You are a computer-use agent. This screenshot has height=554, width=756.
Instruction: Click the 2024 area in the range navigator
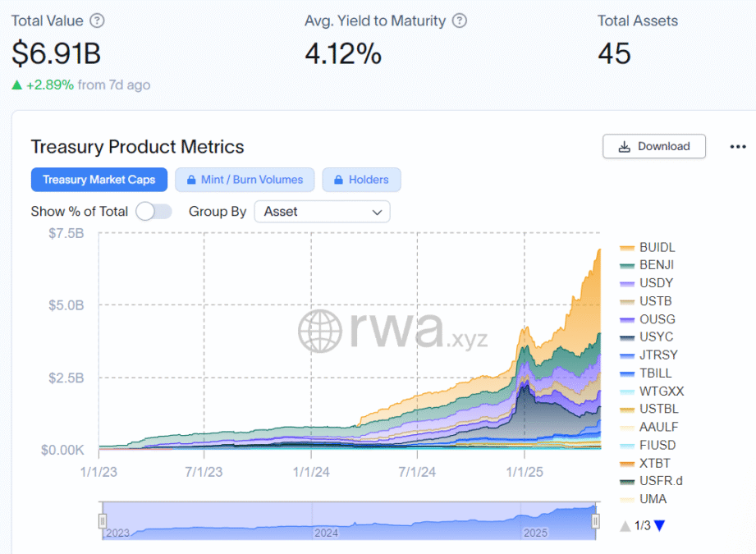tap(327, 533)
